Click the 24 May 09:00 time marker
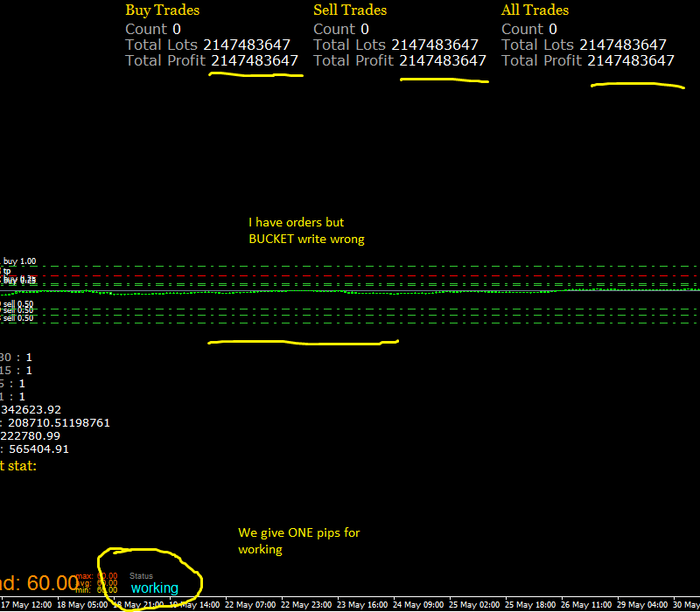 coord(418,605)
